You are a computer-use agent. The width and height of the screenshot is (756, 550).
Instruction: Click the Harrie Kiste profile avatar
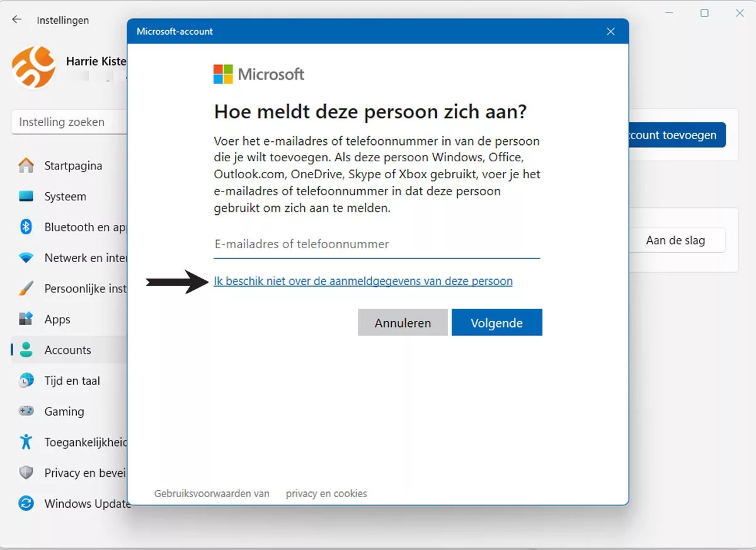33,67
